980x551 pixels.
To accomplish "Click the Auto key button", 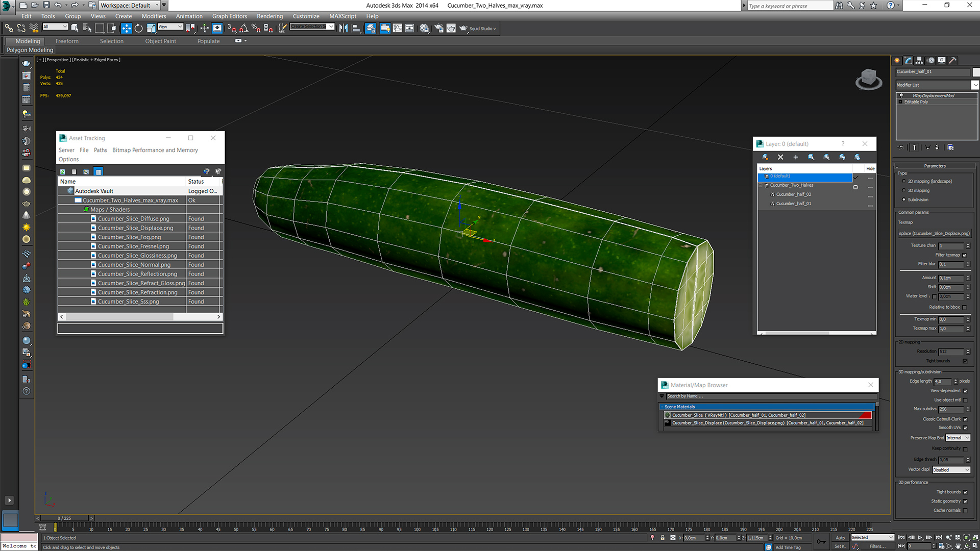I will tap(840, 538).
